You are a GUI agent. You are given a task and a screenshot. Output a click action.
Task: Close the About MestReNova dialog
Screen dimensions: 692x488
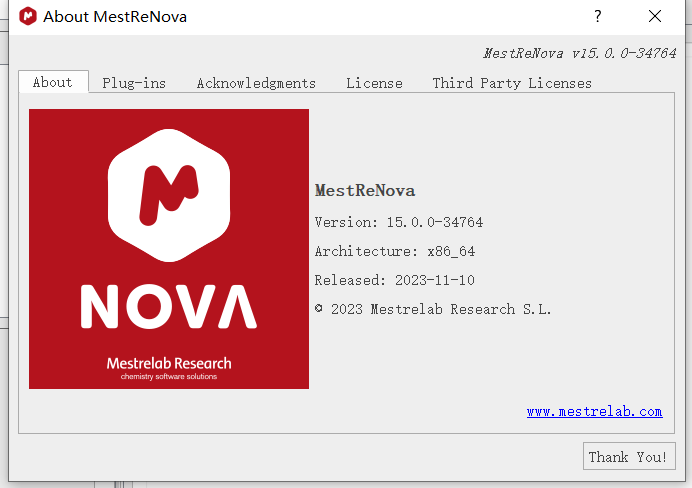point(655,16)
